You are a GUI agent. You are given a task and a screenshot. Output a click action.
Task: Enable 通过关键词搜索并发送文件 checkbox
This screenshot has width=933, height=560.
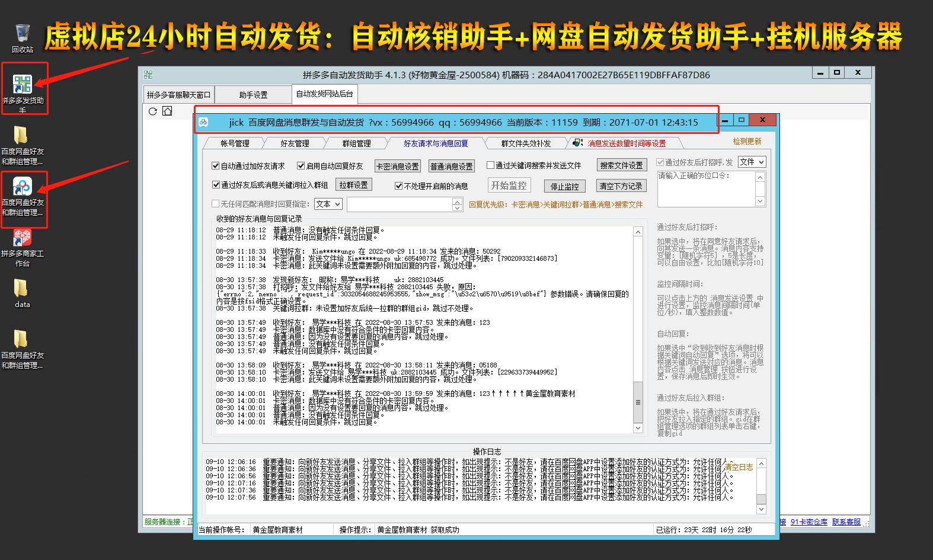491,165
